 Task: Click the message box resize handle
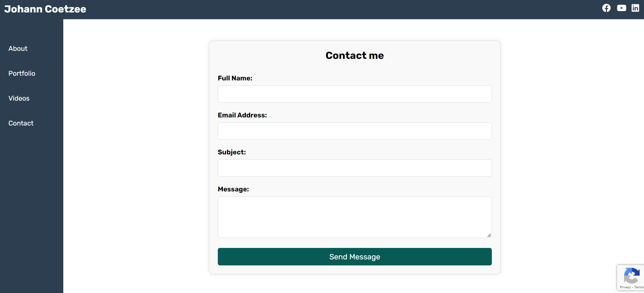[489, 235]
